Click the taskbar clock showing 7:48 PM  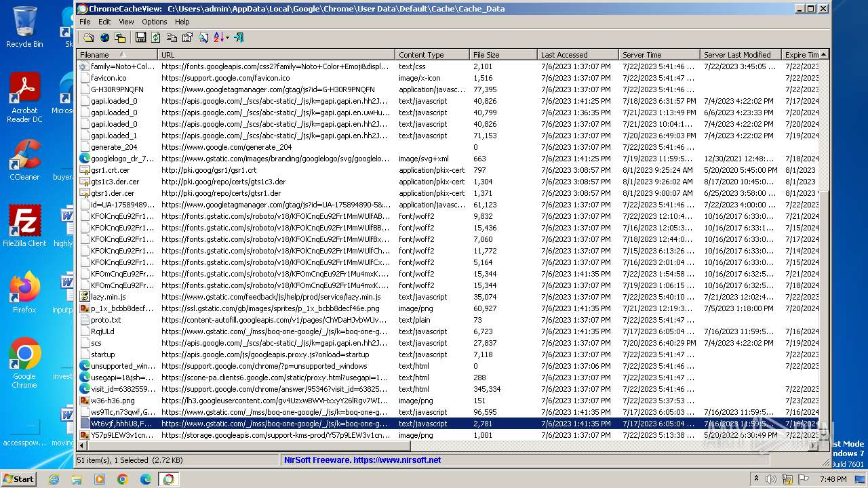tap(833, 479)
